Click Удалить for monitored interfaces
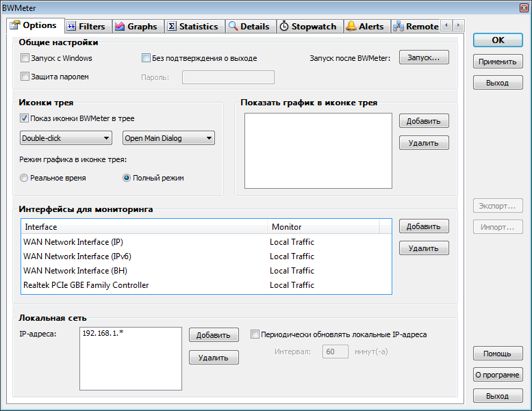 click(x=424, y=248)
